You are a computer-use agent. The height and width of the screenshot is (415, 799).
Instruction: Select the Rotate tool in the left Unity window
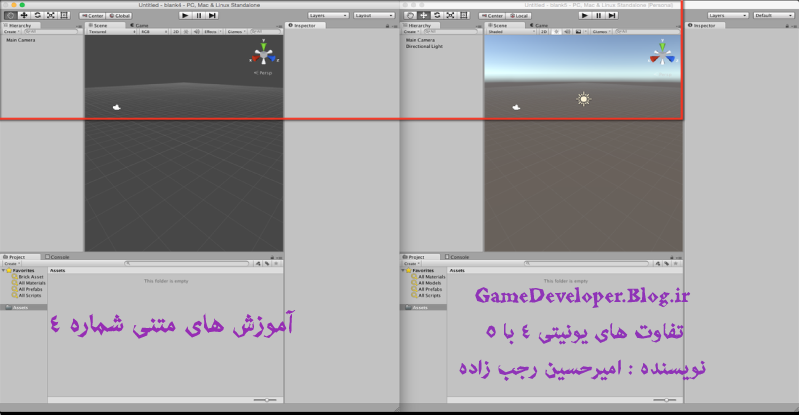(37, 15)
